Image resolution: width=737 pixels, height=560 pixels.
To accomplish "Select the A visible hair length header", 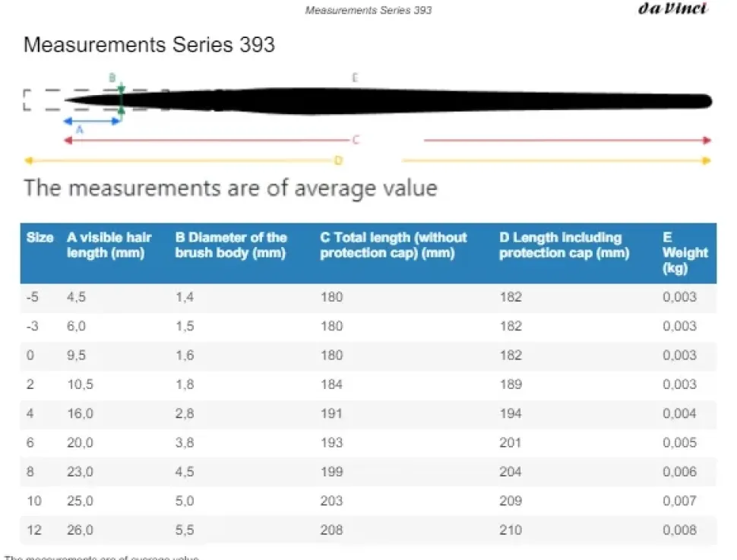I will click(x=109, y=245).
